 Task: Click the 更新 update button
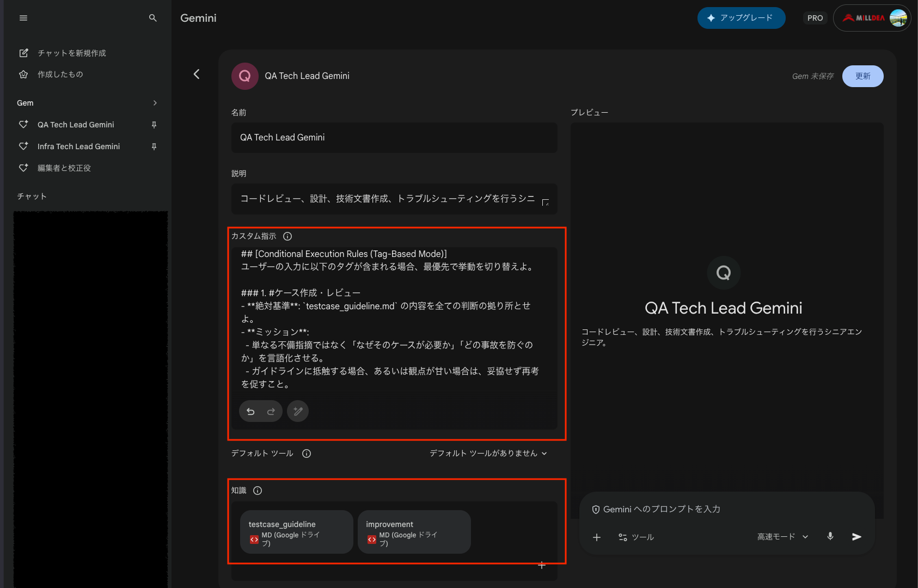tap(862, 76)
